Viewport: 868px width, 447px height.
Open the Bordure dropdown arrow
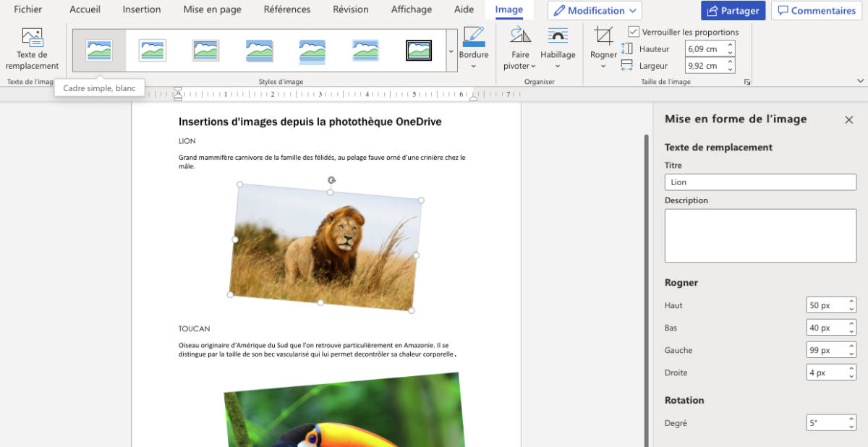click(474, 67)
